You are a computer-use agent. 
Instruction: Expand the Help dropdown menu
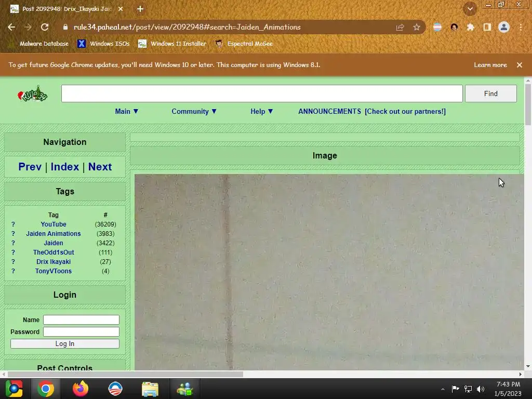coord(262,111)
